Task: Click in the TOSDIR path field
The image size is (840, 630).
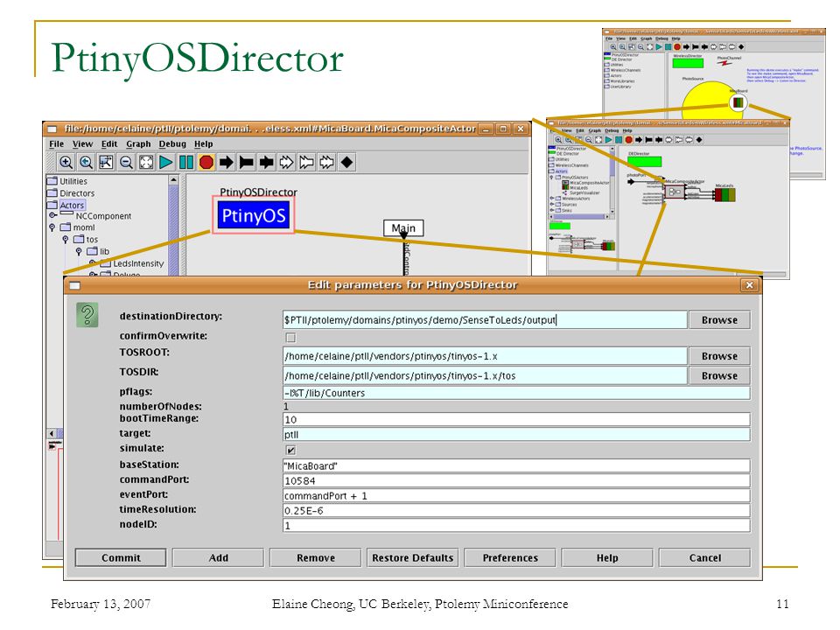Action: (485, 375)
